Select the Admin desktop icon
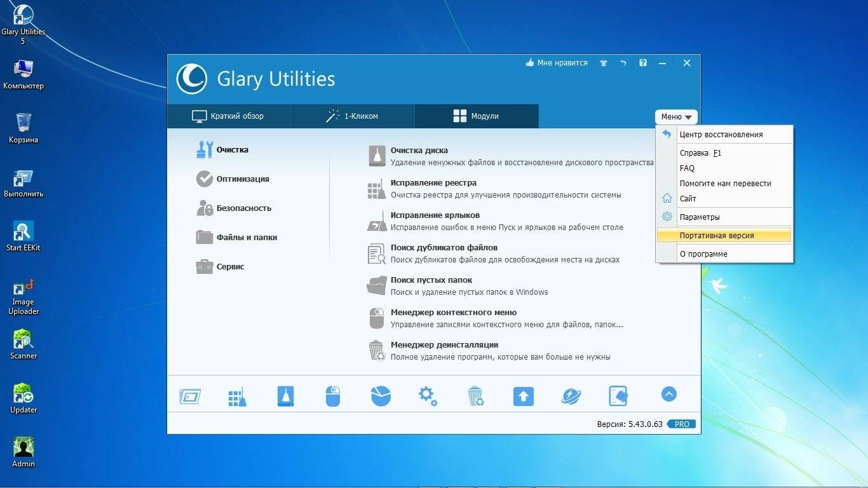Image resolution: width=868 pixels, height=488 pixels. pos(24,452)
